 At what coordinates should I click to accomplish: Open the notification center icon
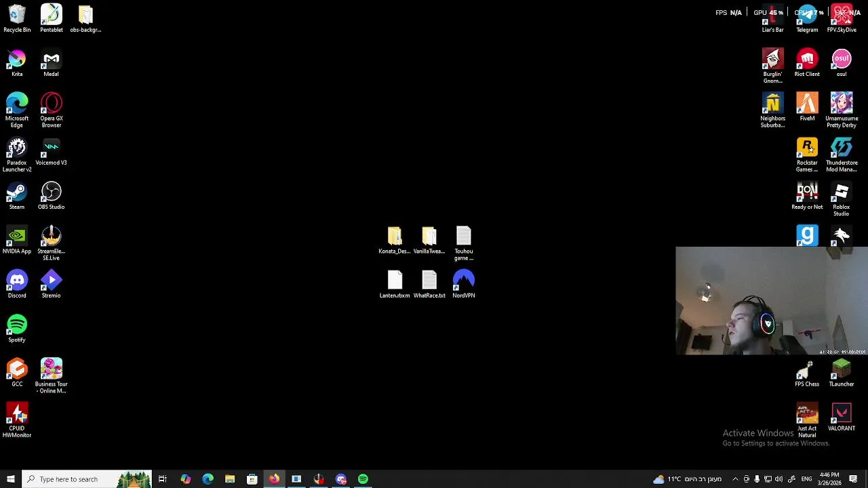pyautogui.click(x=853, y=479)
